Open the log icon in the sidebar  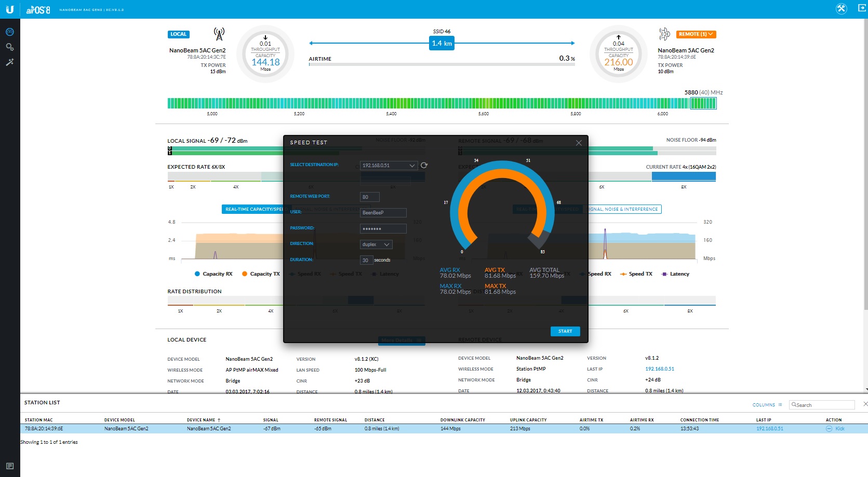(10, 466)
